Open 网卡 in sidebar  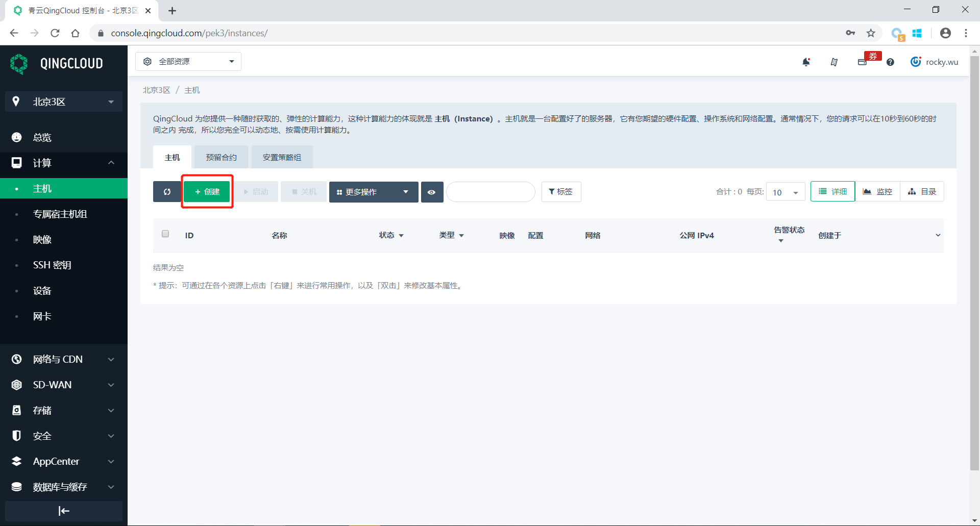64,316
